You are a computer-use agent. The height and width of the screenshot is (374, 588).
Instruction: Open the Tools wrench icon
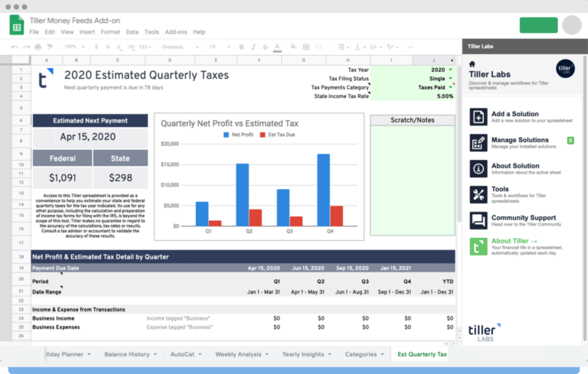point(479,194)
